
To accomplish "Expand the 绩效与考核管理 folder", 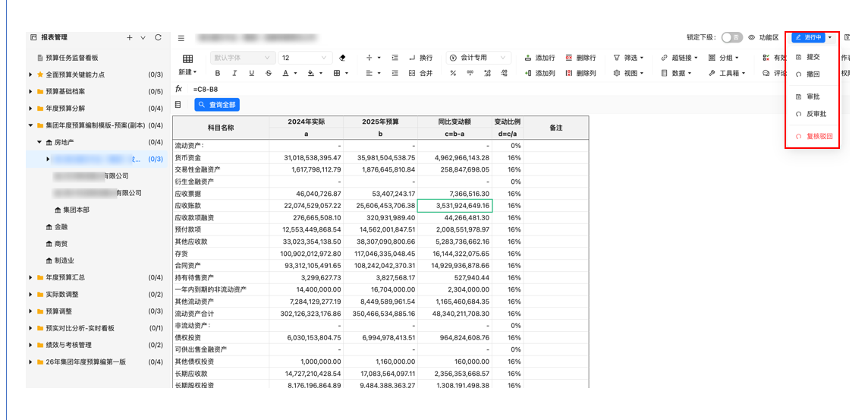I will pos(30,346).
